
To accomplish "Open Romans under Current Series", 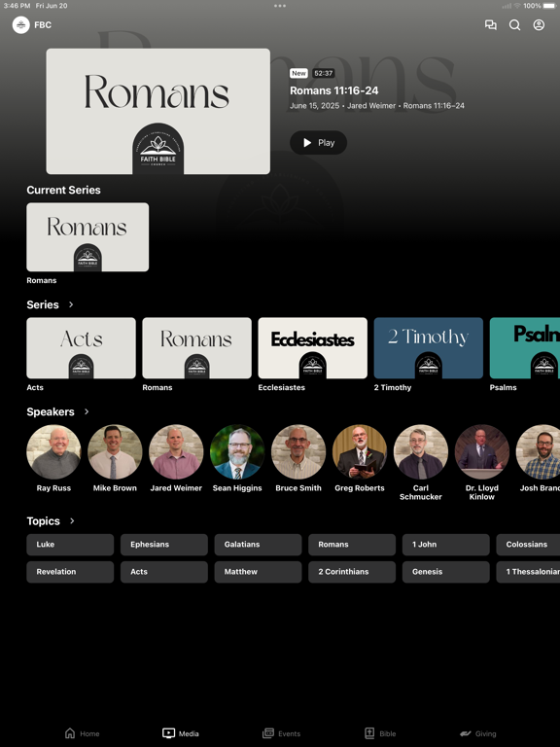I will (87, 237).
